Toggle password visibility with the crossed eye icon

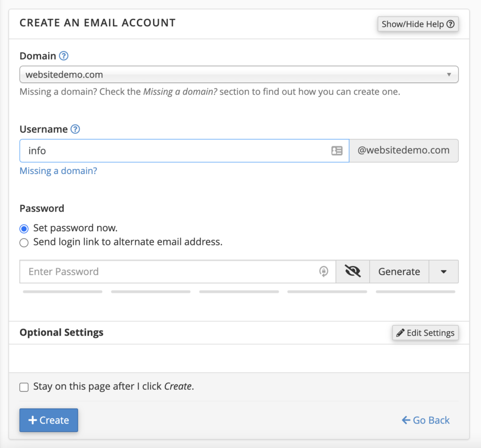click(353, 272)
